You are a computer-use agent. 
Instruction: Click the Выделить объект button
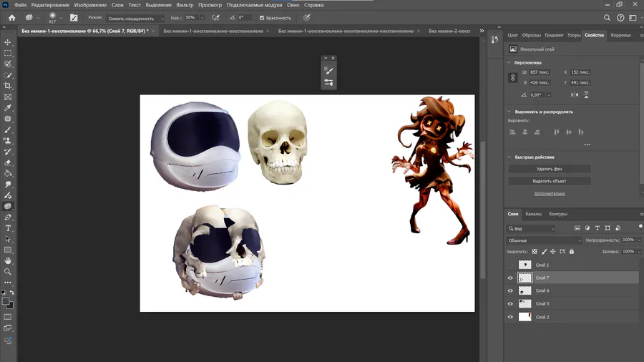[x=550, y=181]
